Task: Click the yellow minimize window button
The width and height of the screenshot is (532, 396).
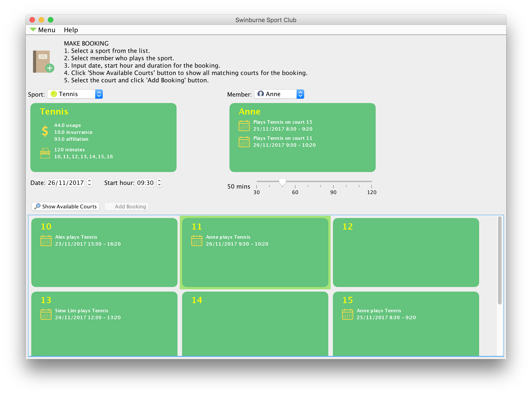Action: tap(41, 20)
